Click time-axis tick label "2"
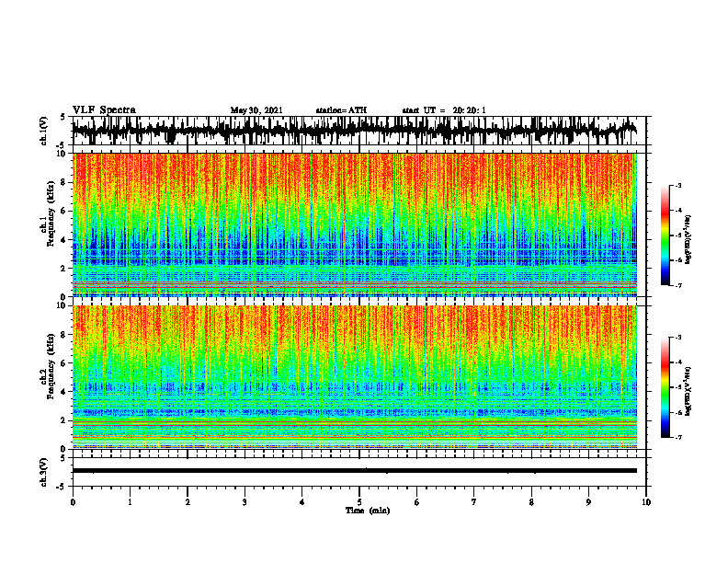Image resolution: width=728 pixels, height=563 pixels. [188, 502]
